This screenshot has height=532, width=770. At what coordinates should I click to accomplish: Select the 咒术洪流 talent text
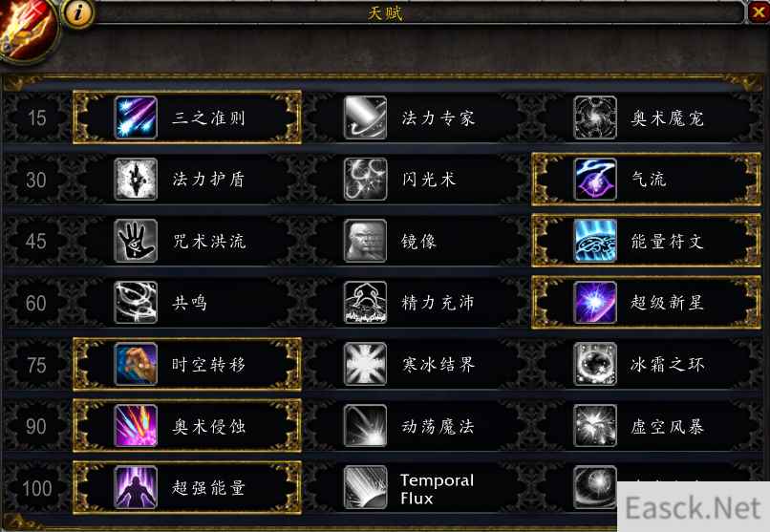point(208,242)
